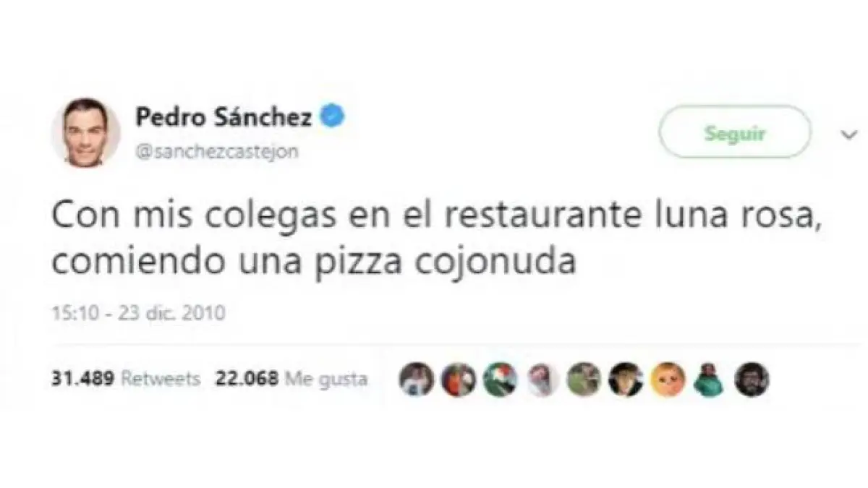Expand the tweet options chevron next to Seguir

pos(848,134)
